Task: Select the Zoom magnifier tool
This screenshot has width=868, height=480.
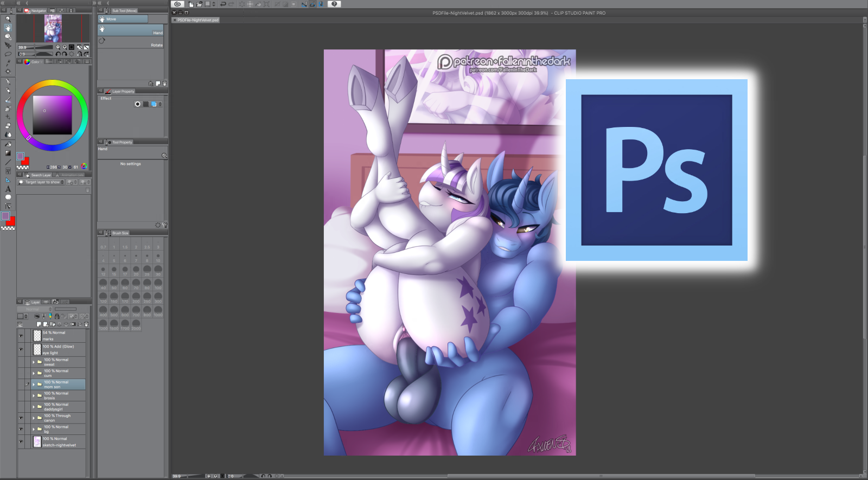Action: coord(8,19)
